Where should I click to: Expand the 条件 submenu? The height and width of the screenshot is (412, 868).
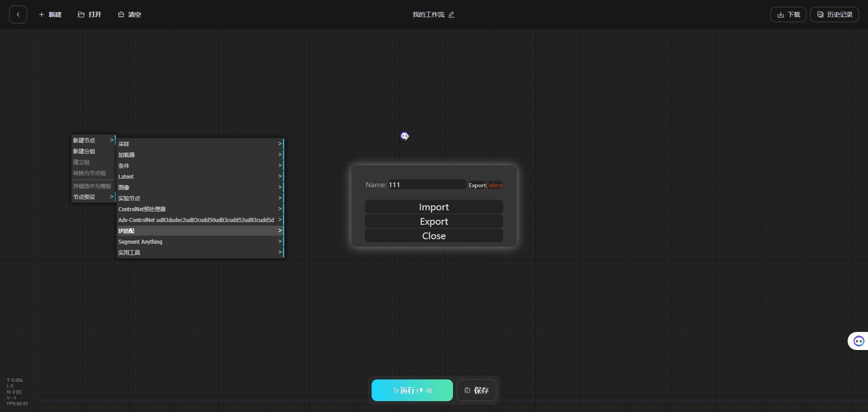click(x=200, y=166)
